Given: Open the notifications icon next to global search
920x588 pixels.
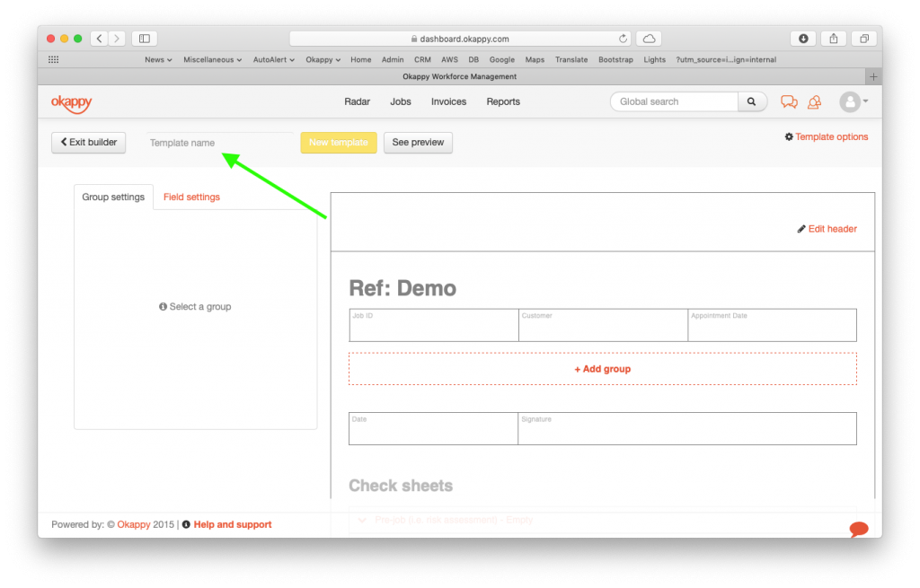Looking at the screenshot, I should 814,102.
